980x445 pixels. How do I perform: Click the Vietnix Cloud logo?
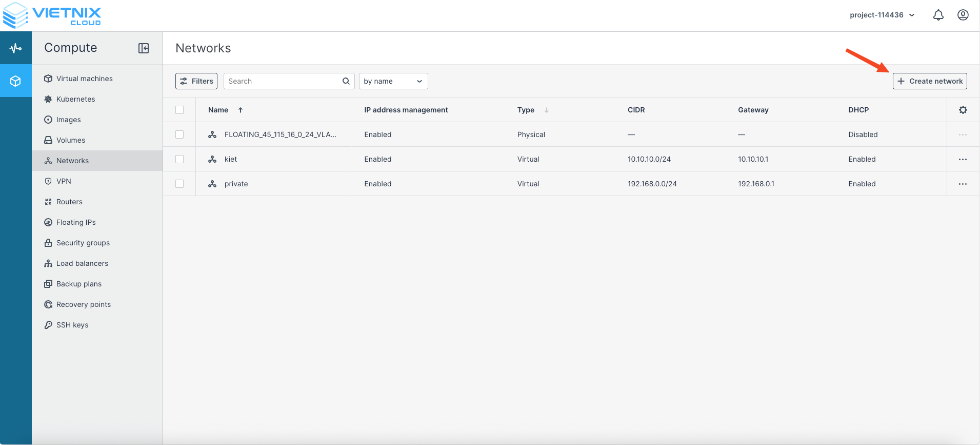coord(52,15)
